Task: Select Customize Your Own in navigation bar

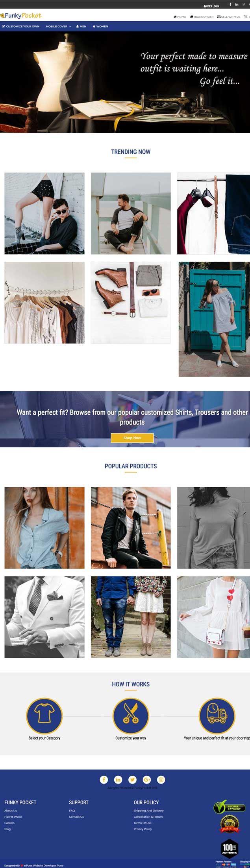Action: point(20,26)
